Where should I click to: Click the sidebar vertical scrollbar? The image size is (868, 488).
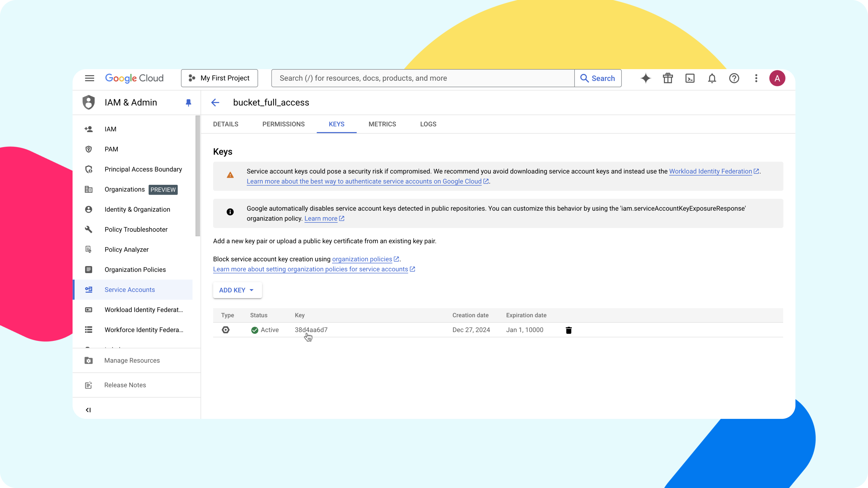[x=198, y=176]
